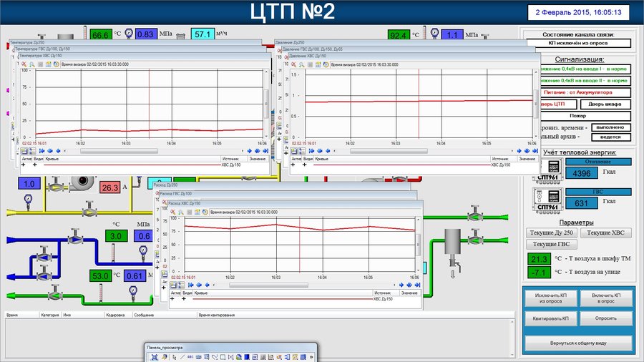Click zoom magnifier in Температура ХВС Ду150 chart
The image size is (644, 362).
(x=31, y=64)
